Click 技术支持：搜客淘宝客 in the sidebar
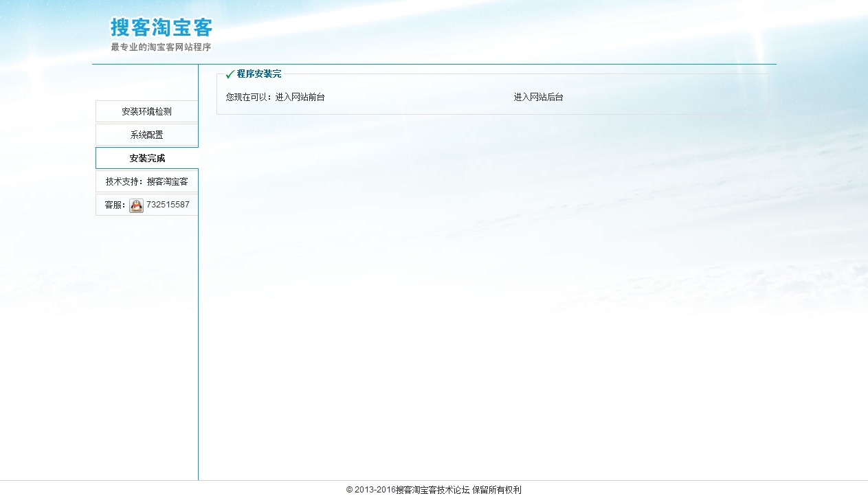 pos(146,182)
